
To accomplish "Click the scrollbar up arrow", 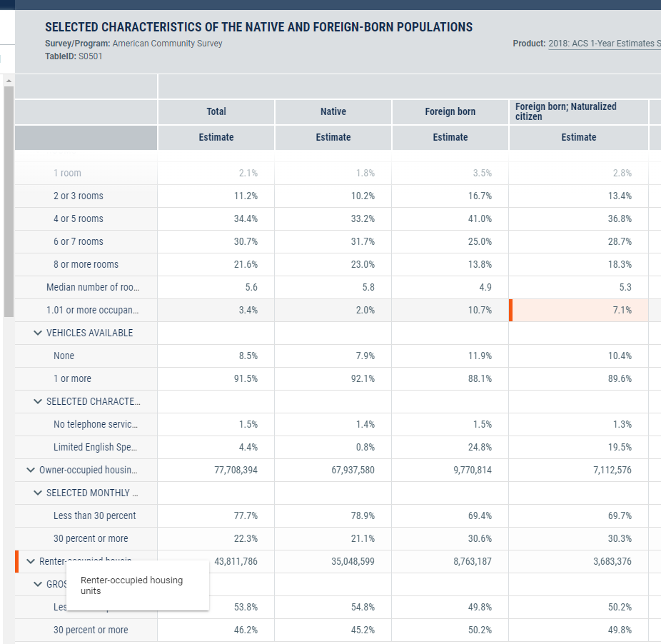I will point(9,79).
